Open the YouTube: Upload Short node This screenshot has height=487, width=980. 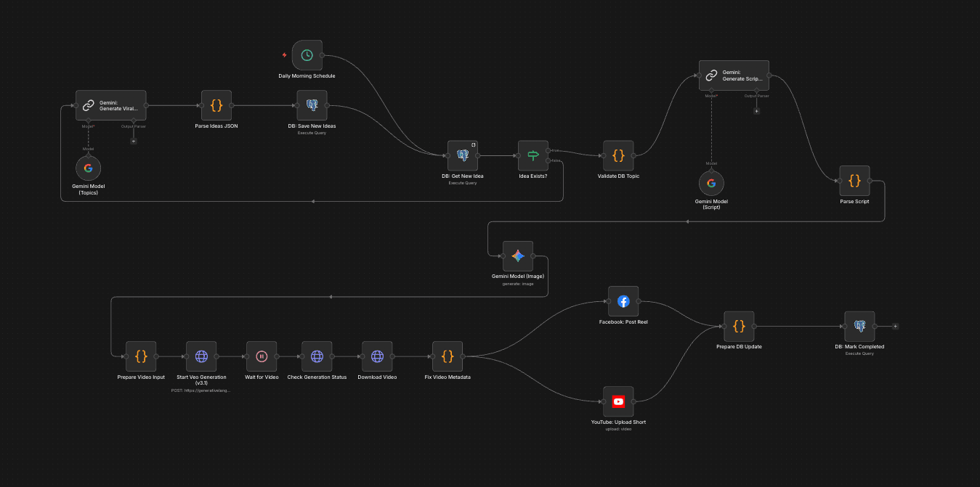click(618, 401)
